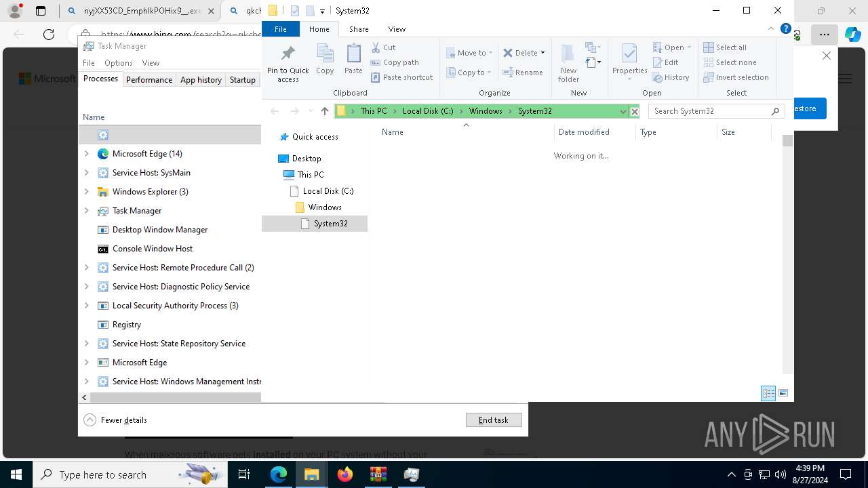
Task: Click the search magnifier in System32 box
Action: pos(776,111)
